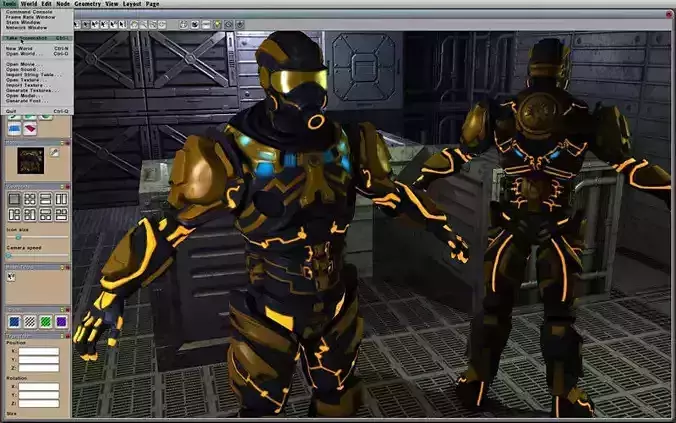The width and height of the screenshot is (676, 423).
Task: Click the Position Y input field
Action: [39, 360]
